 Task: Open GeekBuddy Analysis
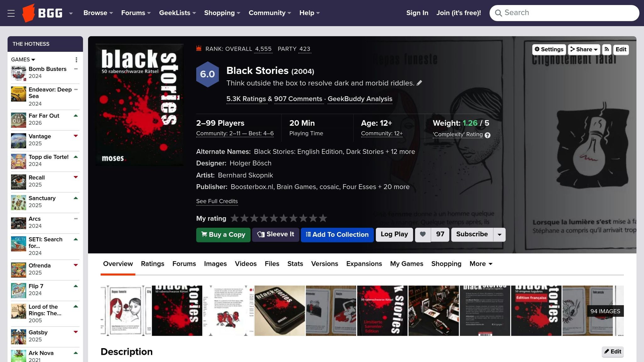click(360, 99)
